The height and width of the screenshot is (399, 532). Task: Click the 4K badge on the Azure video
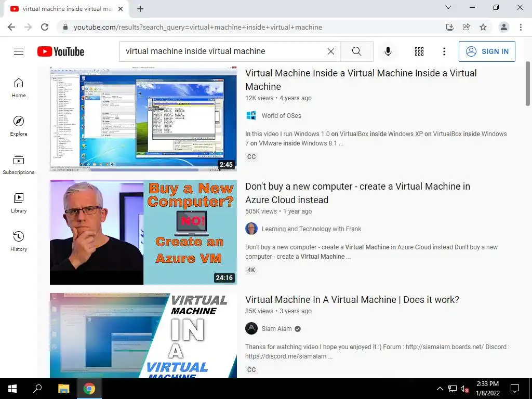click(251, 270)
